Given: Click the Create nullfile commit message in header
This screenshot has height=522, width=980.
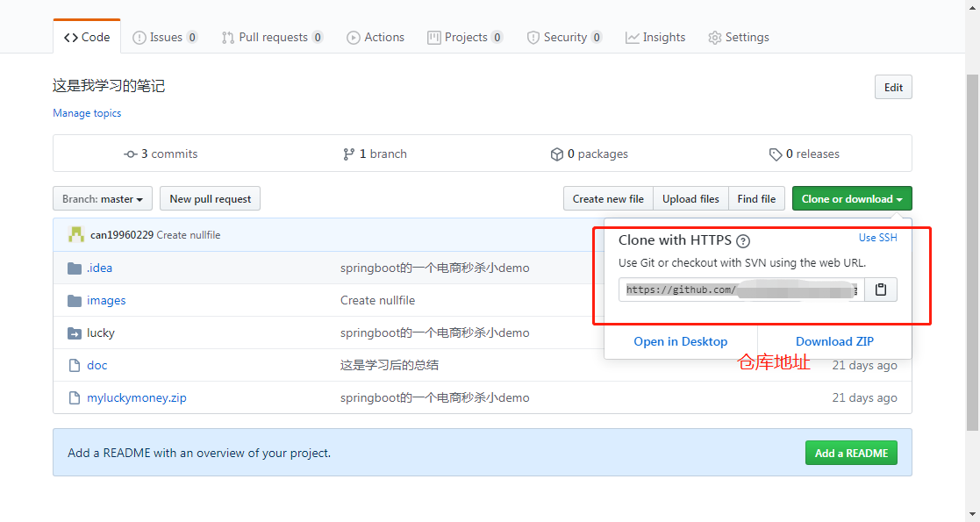Looking at the screenshot, I should (189, 235).
